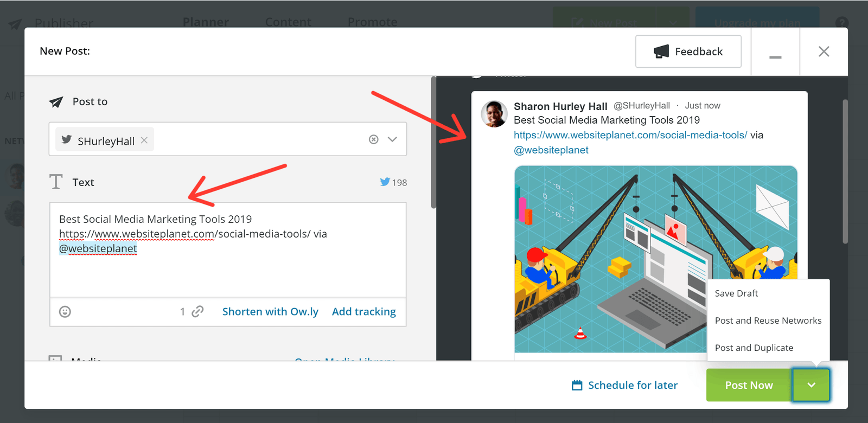Click Sharon Hurley Hall's profile avatar
This screenshot has width=868, height=423.
(494, 114)
